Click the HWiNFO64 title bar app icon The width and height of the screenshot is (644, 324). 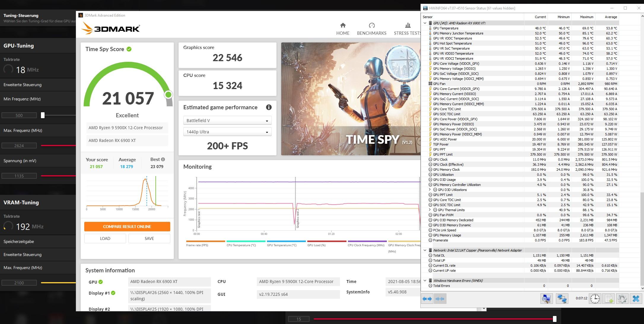[425, 8]
